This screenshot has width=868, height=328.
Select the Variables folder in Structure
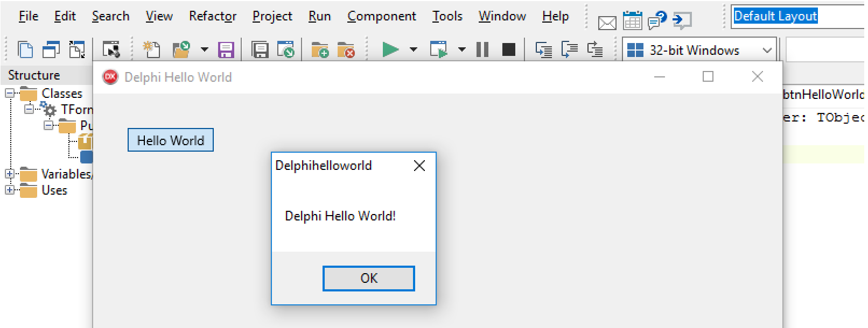pyautogui.click(x=56, y=174)
